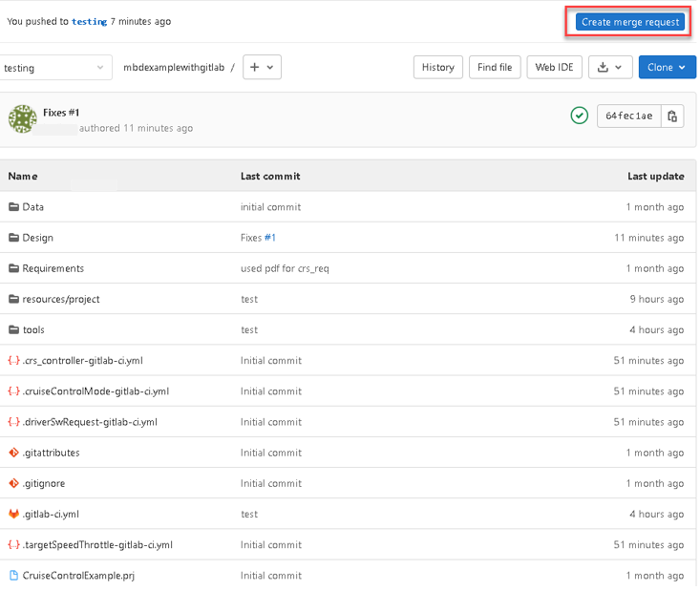Expand the Clone dropdown button
Viewport: 700px width, 591px height.
pos(667,68)
